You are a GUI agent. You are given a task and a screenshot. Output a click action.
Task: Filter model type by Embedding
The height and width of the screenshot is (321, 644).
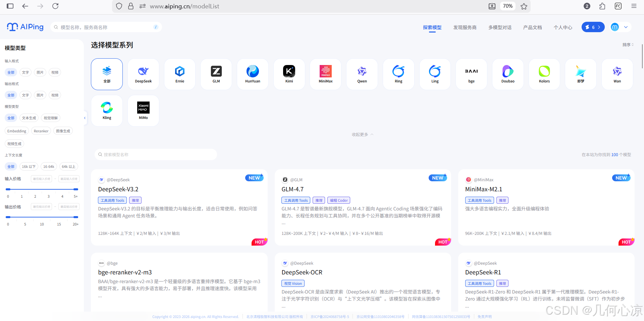click(x=17, y=131)
